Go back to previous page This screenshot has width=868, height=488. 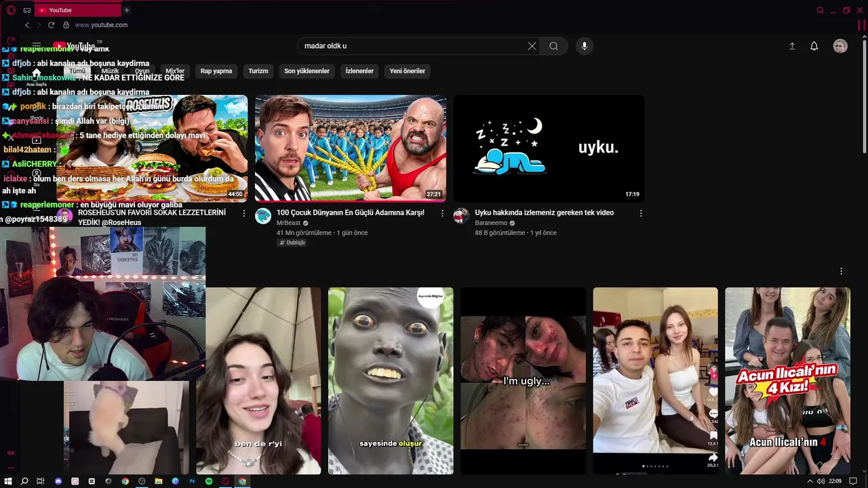(x=27, y=25)
